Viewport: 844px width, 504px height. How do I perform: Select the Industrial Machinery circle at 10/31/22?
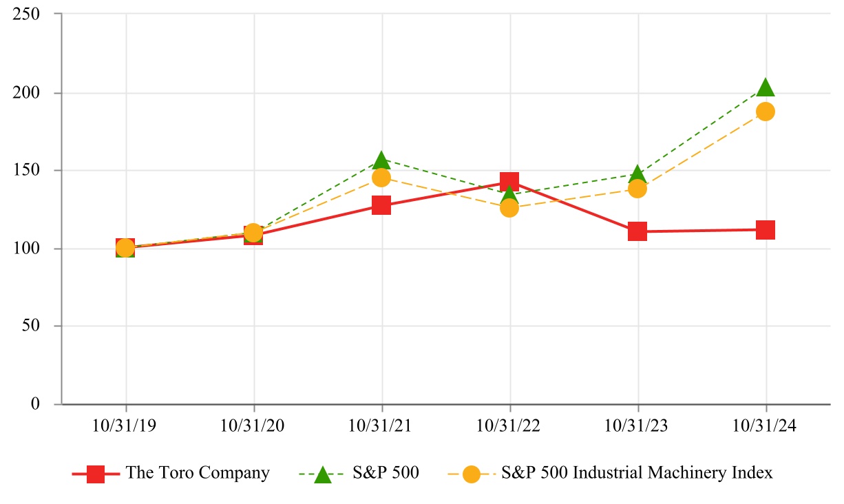pos(509,208)
